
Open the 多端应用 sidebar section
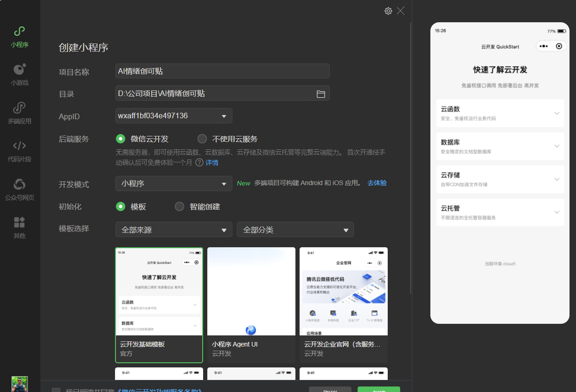click(19, 114)
